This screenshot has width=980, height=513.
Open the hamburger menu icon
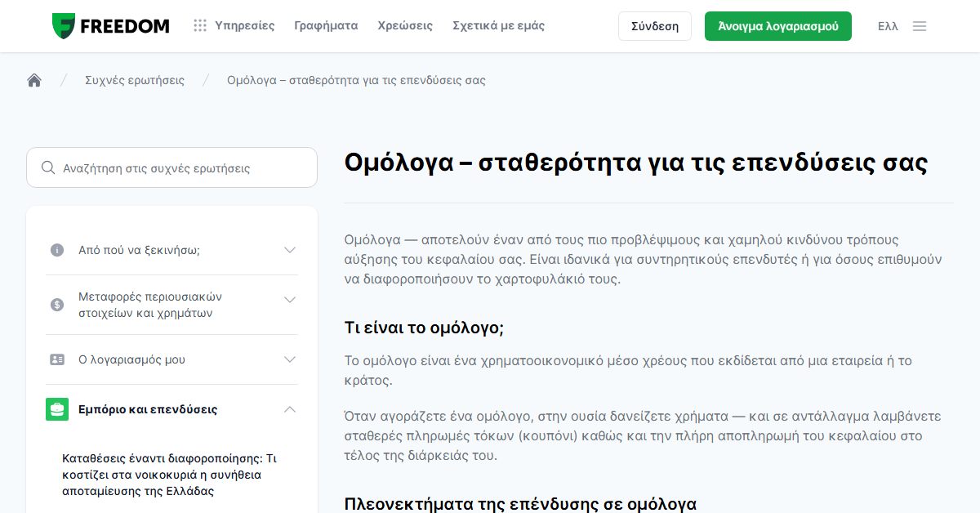920,26
